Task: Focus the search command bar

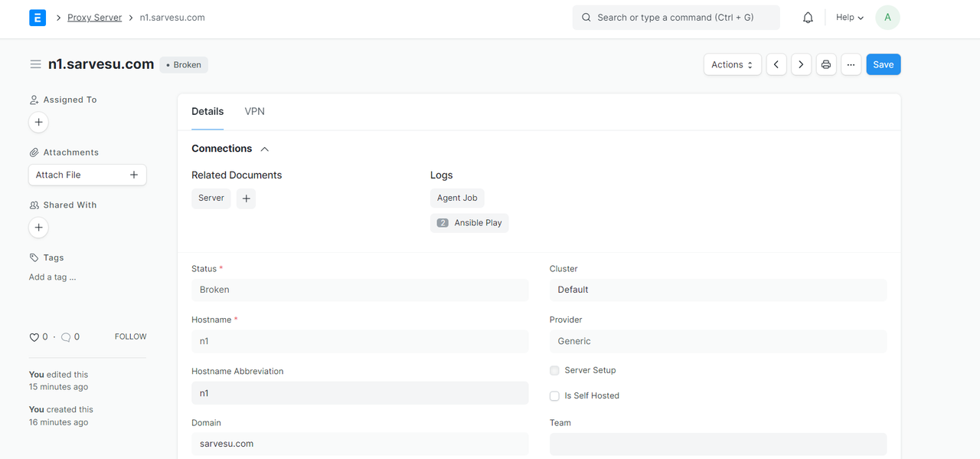Action: (676, 18)
